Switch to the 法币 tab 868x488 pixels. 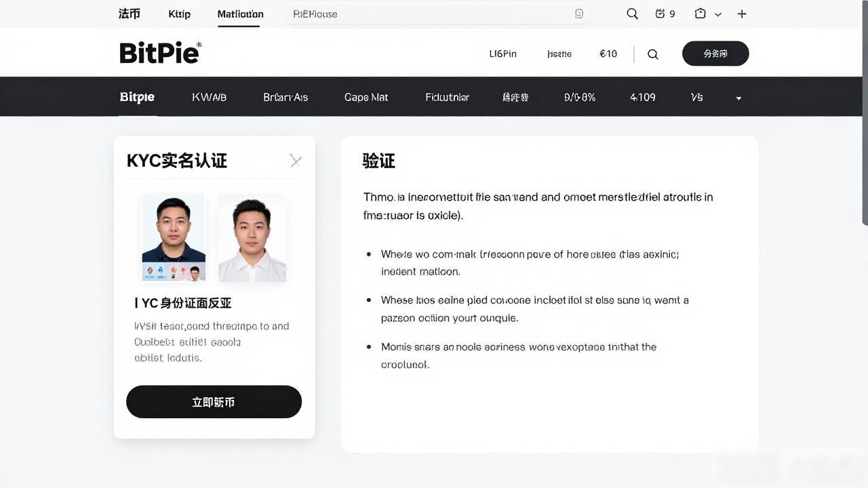click(130, 14)
